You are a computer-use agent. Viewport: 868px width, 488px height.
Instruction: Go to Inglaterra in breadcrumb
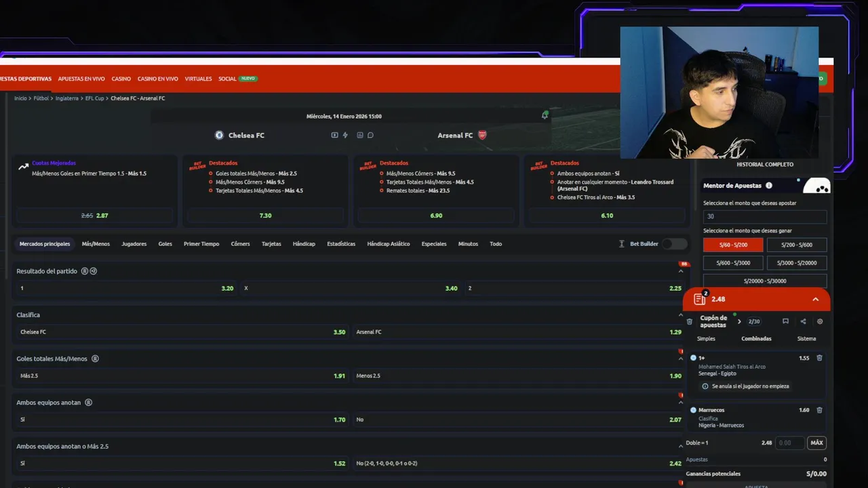(66, 98)
